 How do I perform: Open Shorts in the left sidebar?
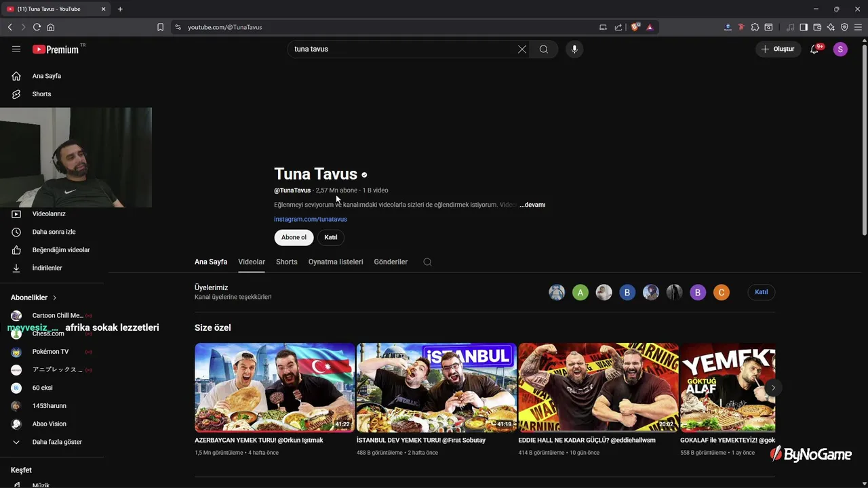41,94
